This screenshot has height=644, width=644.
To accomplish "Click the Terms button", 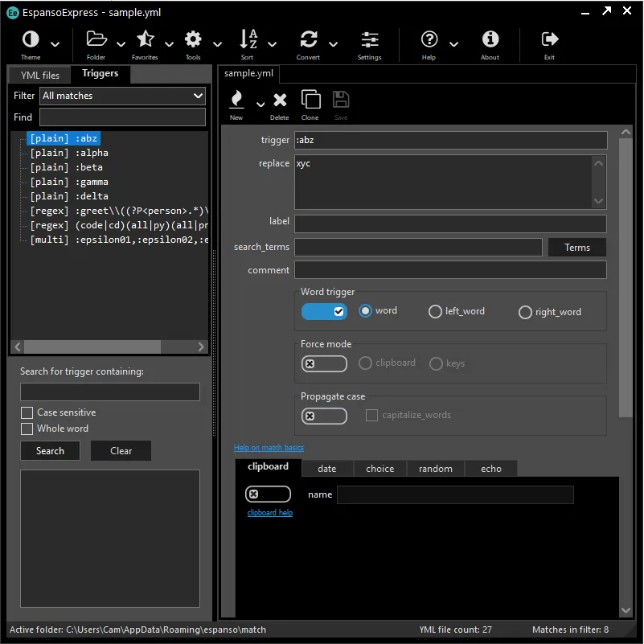I will (576, 248).
